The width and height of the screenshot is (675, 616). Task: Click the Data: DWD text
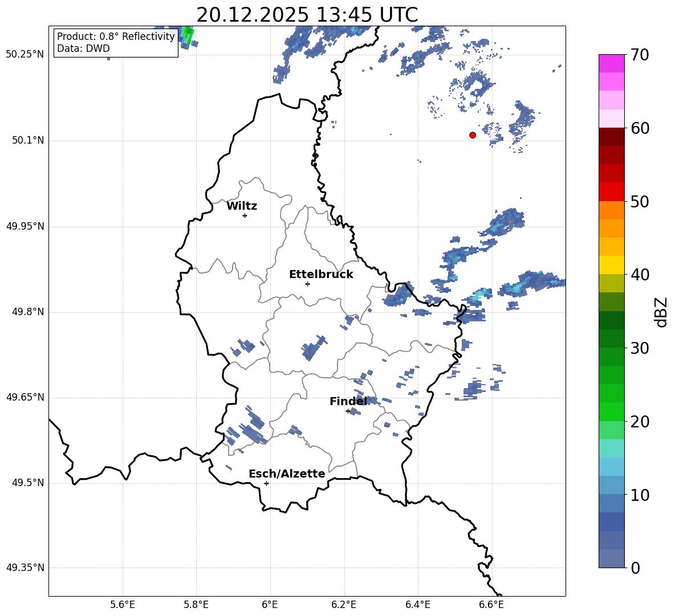tap(83, 48)
